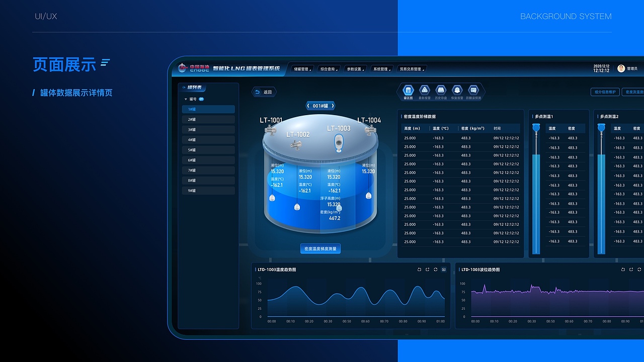Select the LT-1002 gauge on the tank
The width and height of the screenshot is (644, 362).
click(295, 145)
